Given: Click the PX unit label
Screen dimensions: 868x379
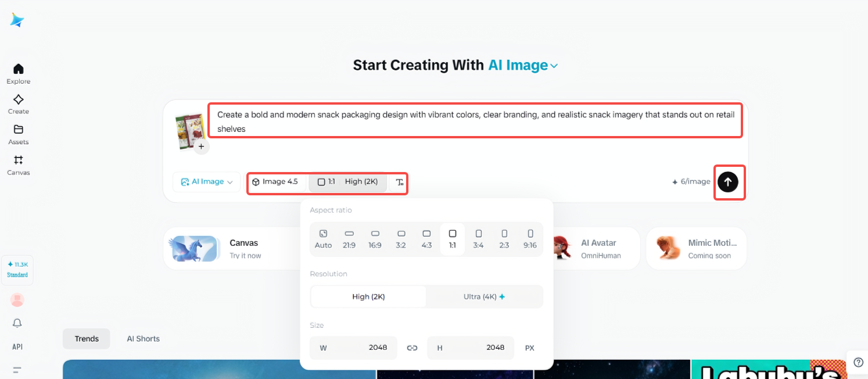Looking at the screenshot, I should 530,348.
